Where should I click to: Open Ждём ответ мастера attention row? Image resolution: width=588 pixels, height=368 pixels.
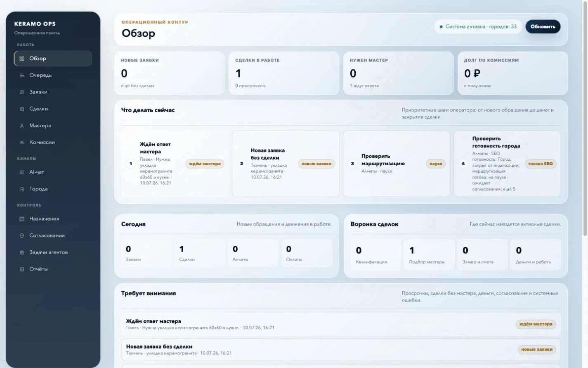coord(341,324)
